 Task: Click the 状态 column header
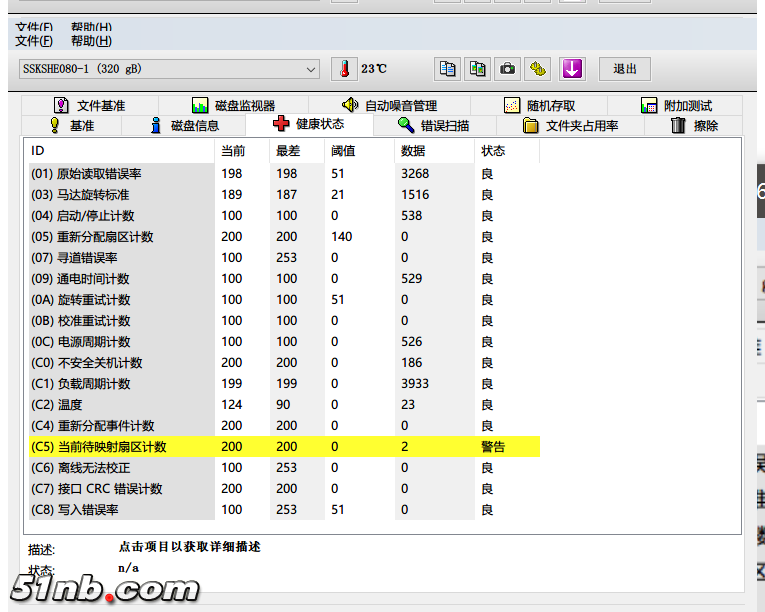coord(493,151)
